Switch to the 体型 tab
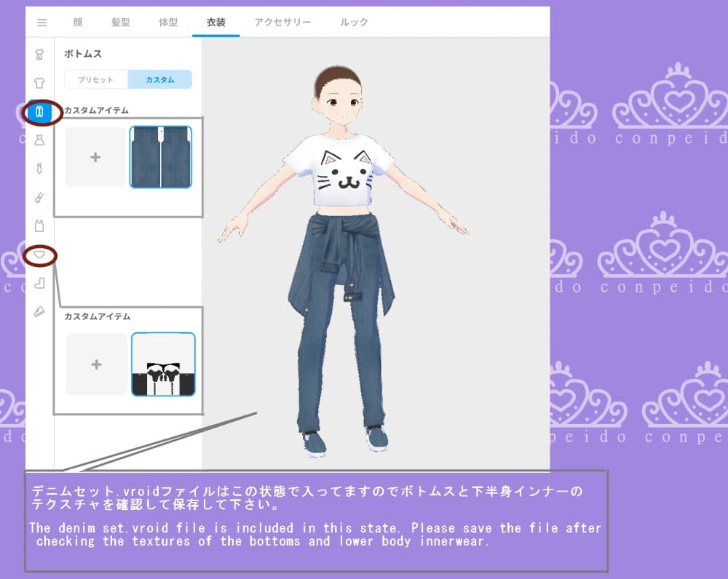 coord(168,23)
